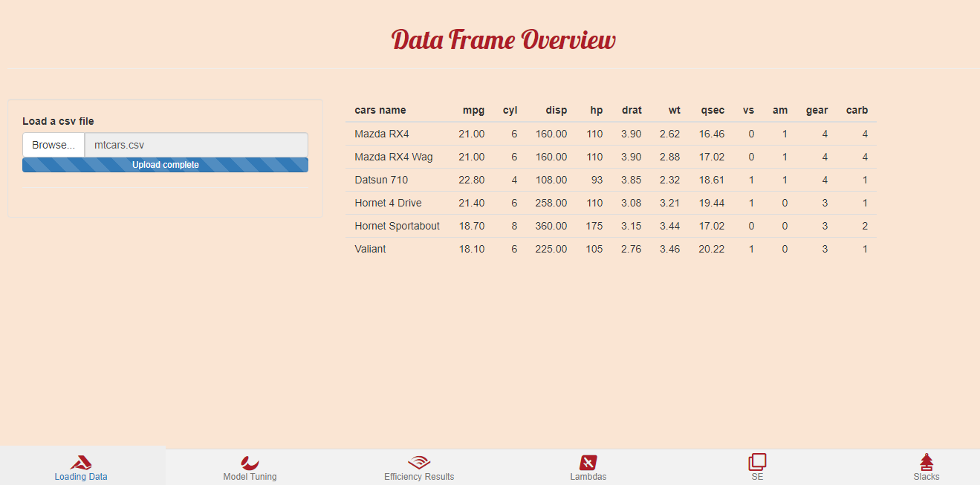Open the SE stacked squares icon
The image size is (980, 485).
757,462
